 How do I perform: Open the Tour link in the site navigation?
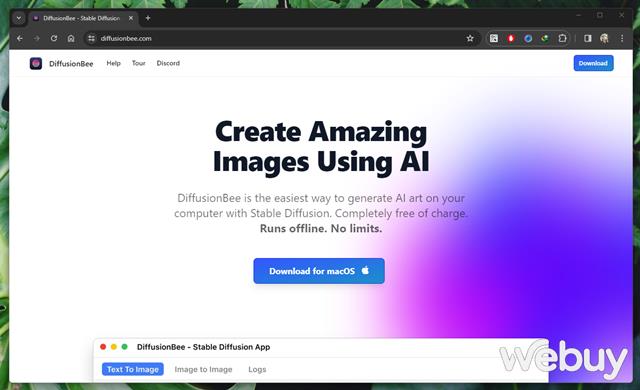pyautogui.click(x=138, y=63)
